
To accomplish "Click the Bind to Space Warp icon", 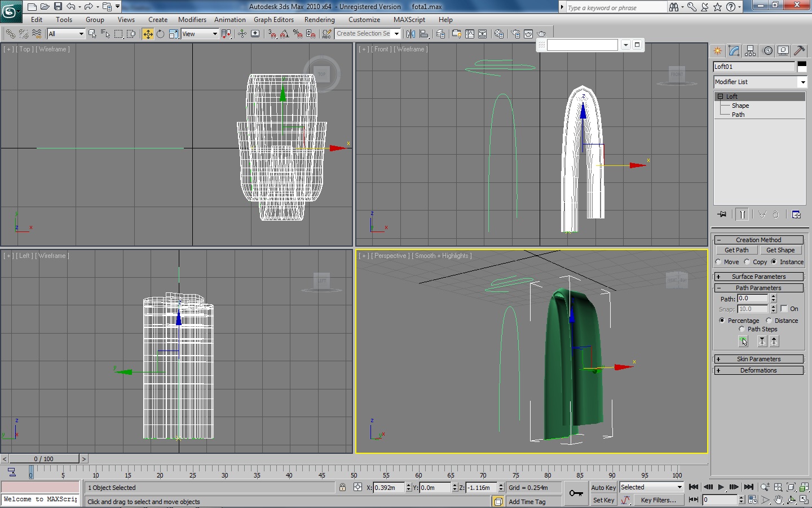I will [37, 34].
